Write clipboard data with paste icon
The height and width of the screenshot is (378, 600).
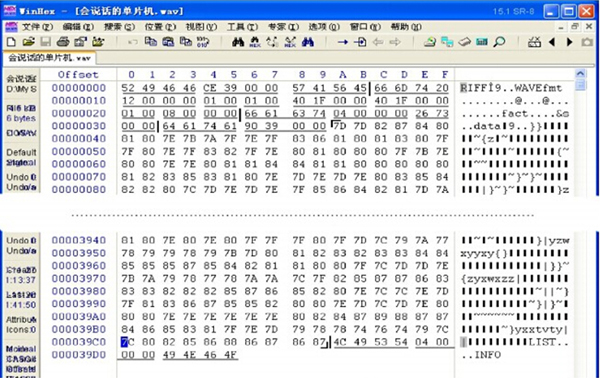coord(168,42)
